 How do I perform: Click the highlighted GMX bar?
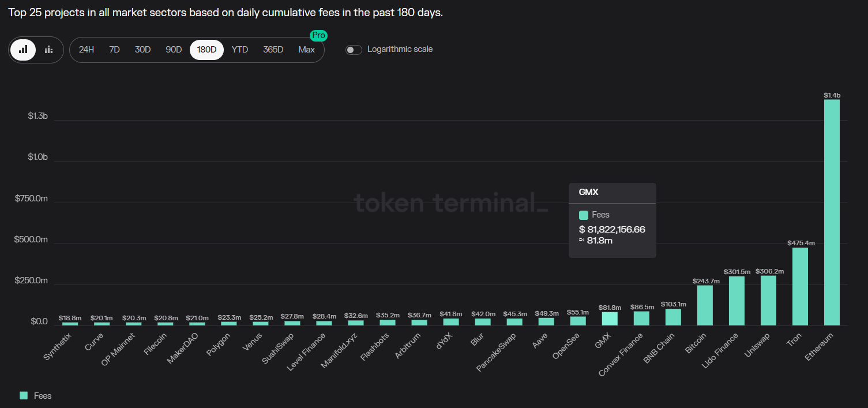click(610, 319)
